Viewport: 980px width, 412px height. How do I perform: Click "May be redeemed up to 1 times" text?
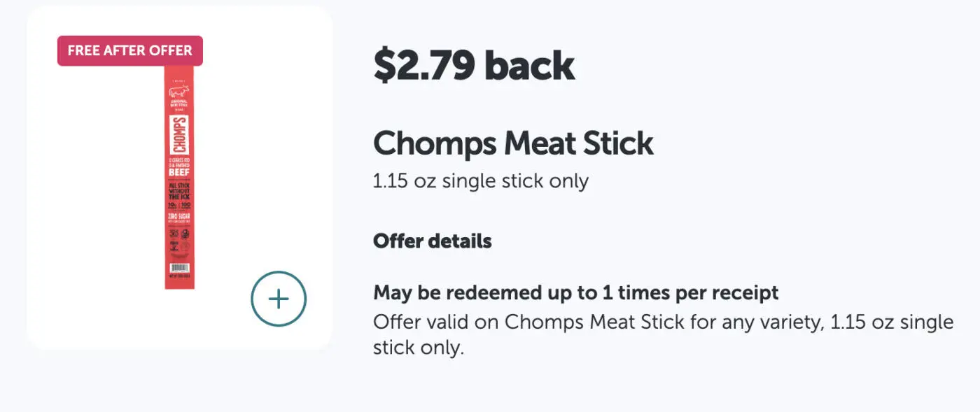click(x=575, y=292)
